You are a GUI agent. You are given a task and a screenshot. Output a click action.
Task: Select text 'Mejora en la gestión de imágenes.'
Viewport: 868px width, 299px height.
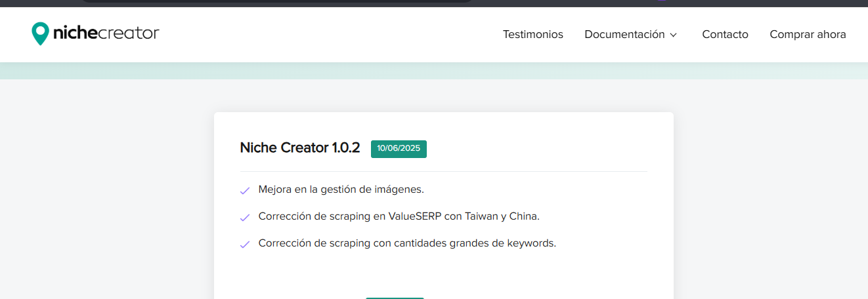(341, 189)
